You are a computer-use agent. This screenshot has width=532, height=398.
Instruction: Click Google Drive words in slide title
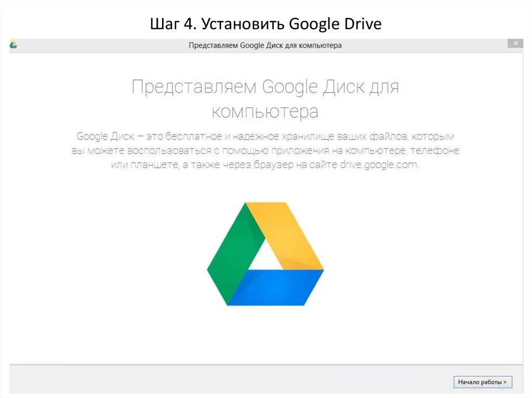[x=335, y=24]
